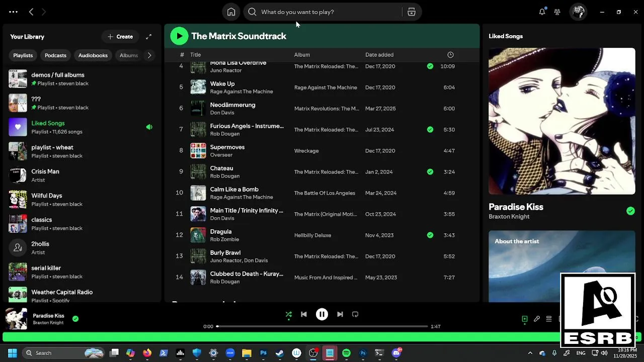Viewport: 644px width, 362px height.
Task: Open the Friend Activity icon
Action: [x=557, y=12]
